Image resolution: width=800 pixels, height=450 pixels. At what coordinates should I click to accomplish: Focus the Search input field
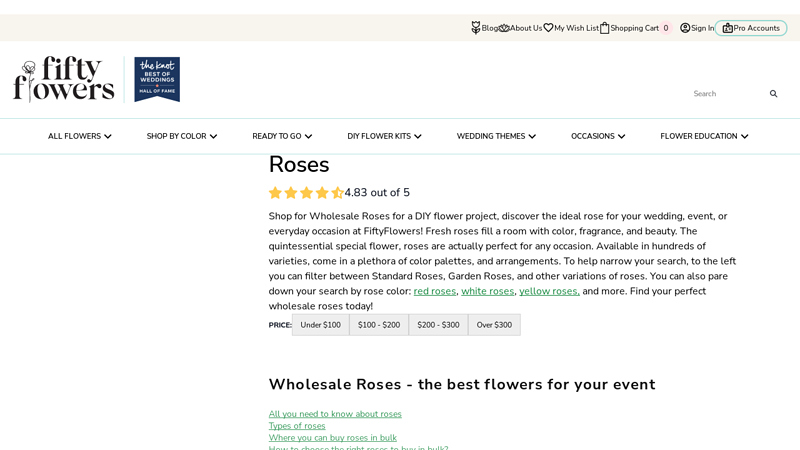[729, 93]
